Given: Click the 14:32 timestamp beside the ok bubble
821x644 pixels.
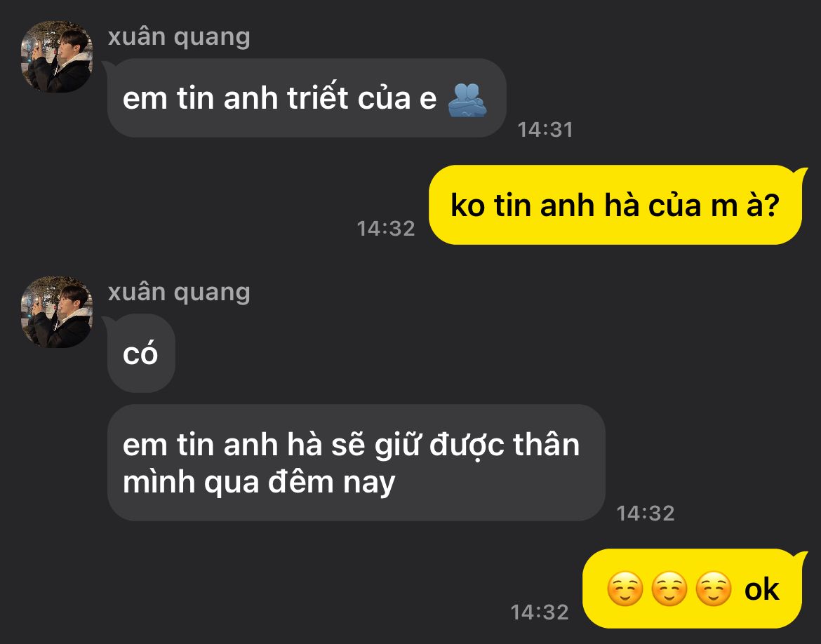Looking at the screenshot, I should pyautogui.click(x=540, y=612).
